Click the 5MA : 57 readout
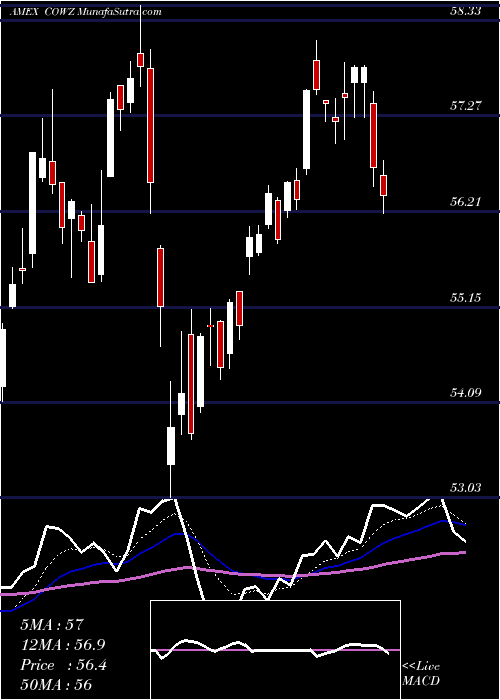The image size is (500, 700). click(52, 624)
